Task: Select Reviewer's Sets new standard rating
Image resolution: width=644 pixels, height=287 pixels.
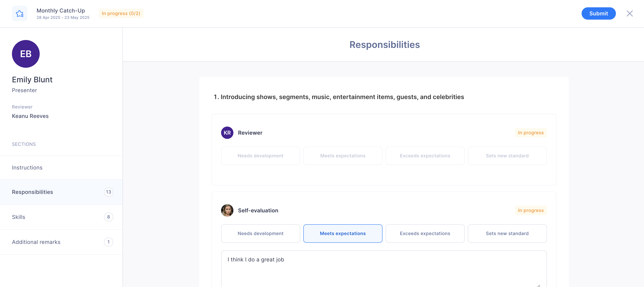Action: pyautogui.click(x=507, y=156)
